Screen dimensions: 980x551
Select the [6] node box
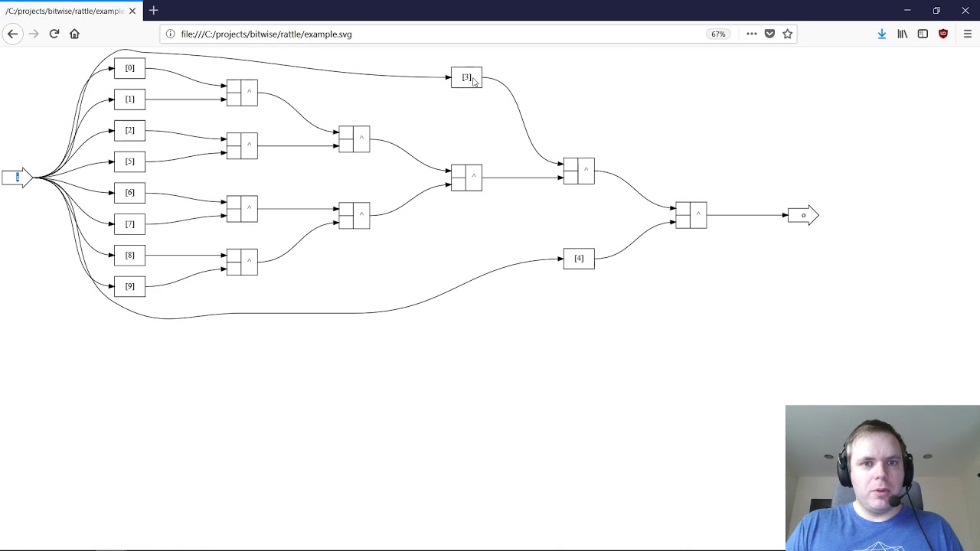tap(129, 193)
